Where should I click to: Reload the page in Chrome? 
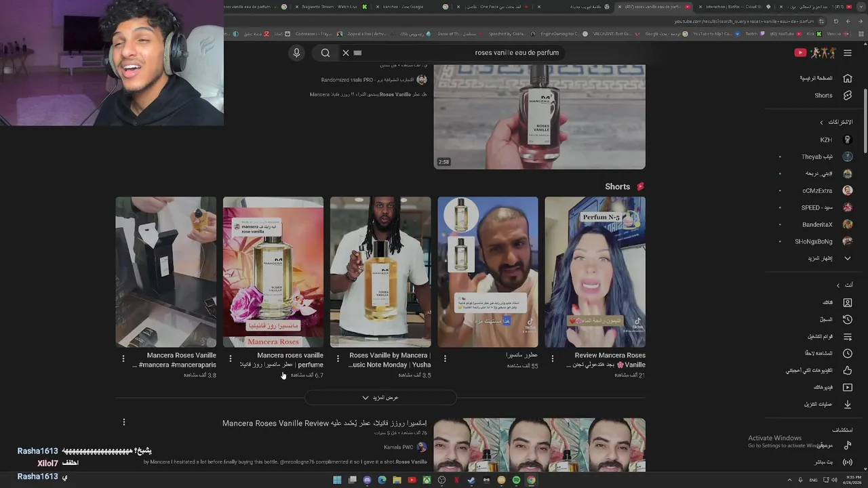coord(835,21)
